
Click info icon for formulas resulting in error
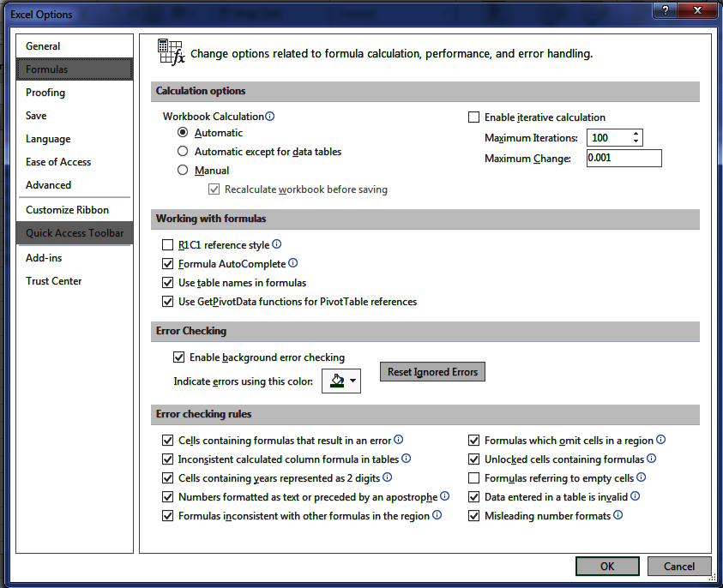point(398,440)
